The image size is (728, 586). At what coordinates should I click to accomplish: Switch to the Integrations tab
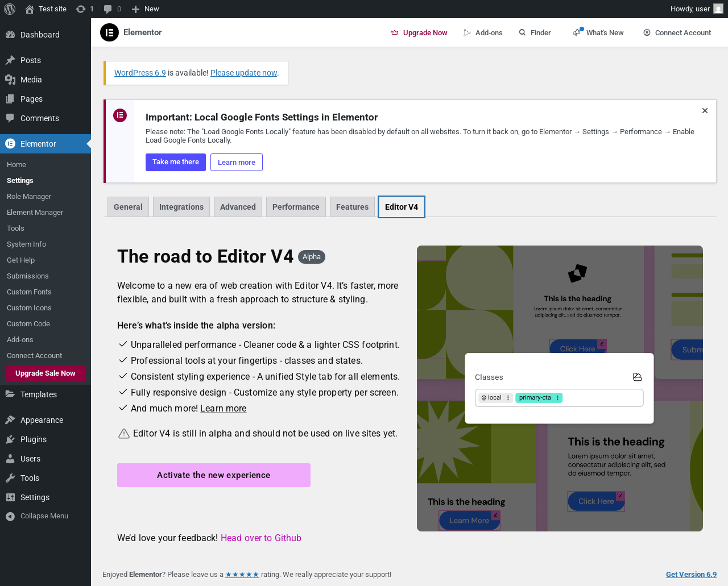[x=181, y=207]
